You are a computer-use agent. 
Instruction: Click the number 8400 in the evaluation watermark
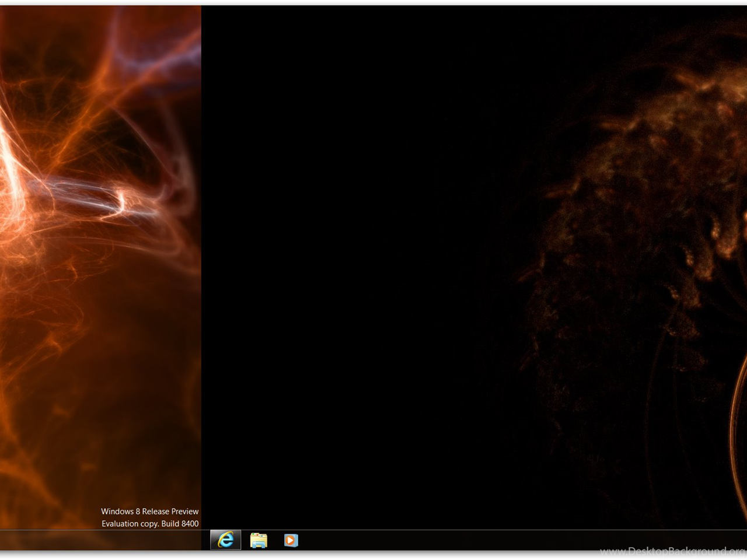pos(190,524)
